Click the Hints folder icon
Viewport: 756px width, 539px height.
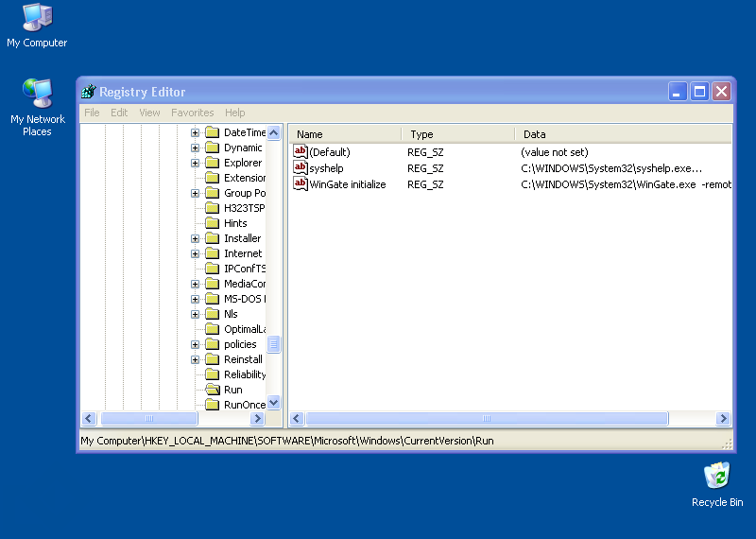pyautogui.click(x=212, y=223)
